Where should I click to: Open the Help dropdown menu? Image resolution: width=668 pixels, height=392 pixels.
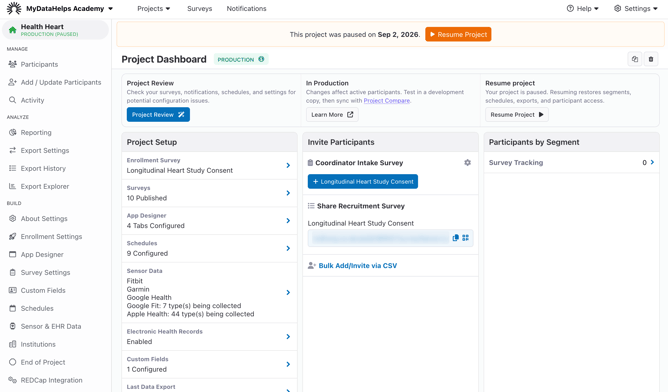[x=582, y=9]
